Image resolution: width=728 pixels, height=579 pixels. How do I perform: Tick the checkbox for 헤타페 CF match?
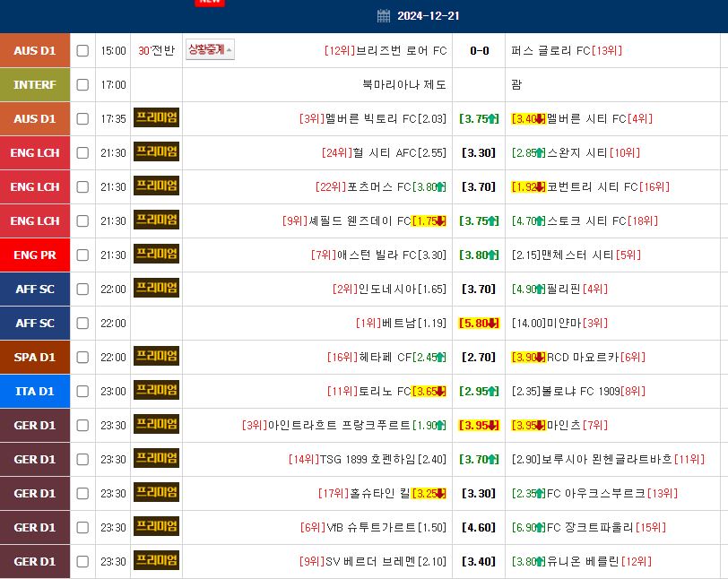point(82,357)
